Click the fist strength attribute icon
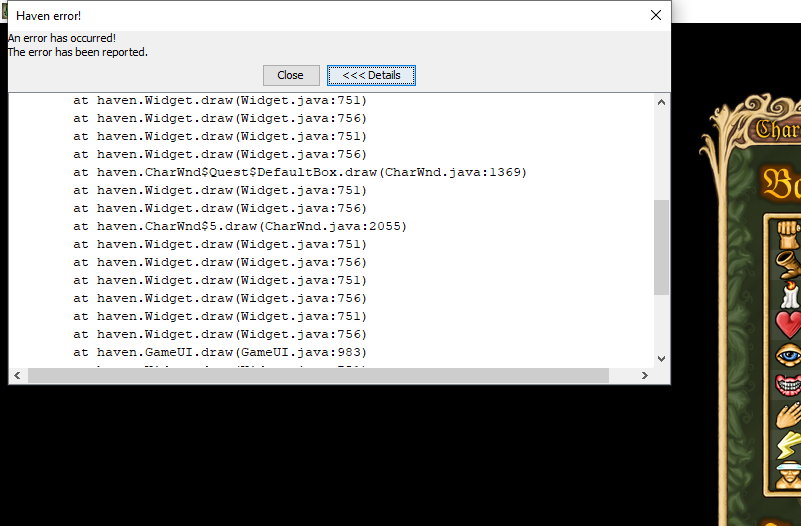The height and width of the screenshot is (526, 801). [x=789, y=234]
